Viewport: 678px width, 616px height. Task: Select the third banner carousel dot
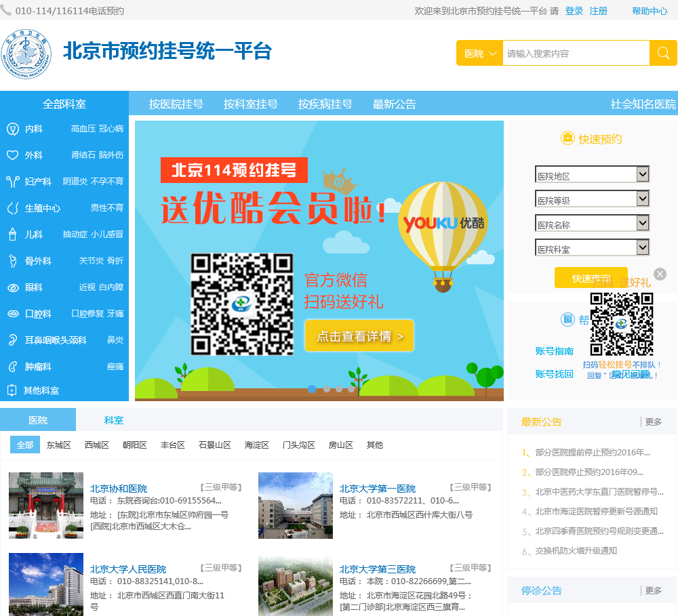(x=339, y=388)
